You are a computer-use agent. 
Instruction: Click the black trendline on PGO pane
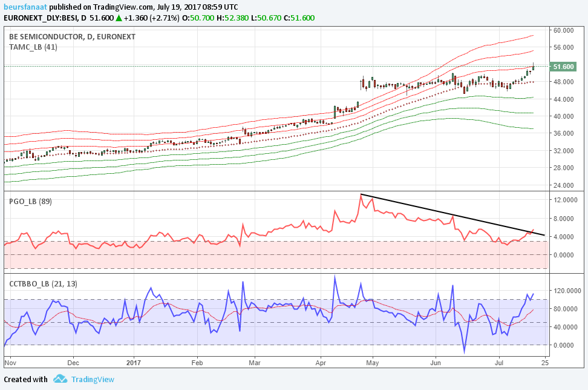click(452, 215)
